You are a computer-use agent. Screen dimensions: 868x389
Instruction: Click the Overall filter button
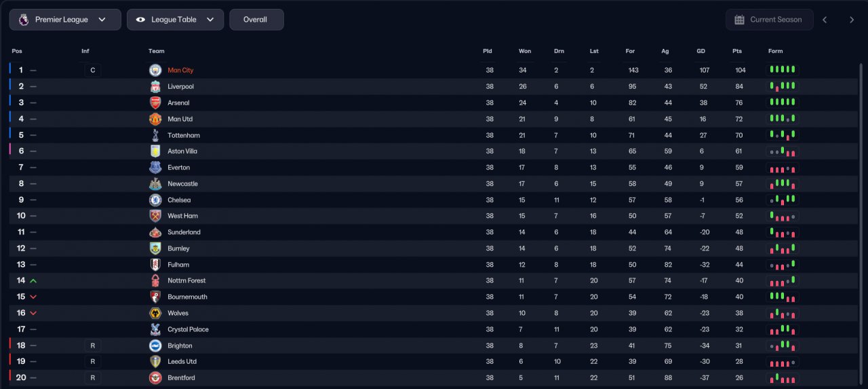256,20
